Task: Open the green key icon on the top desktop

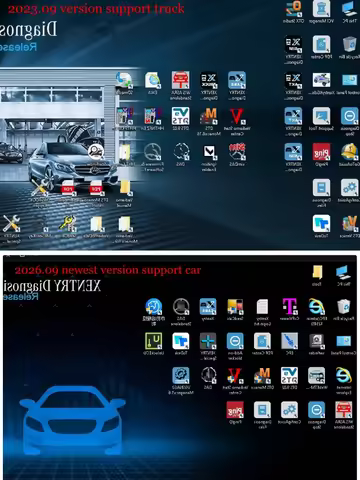Action: [68, 223]
